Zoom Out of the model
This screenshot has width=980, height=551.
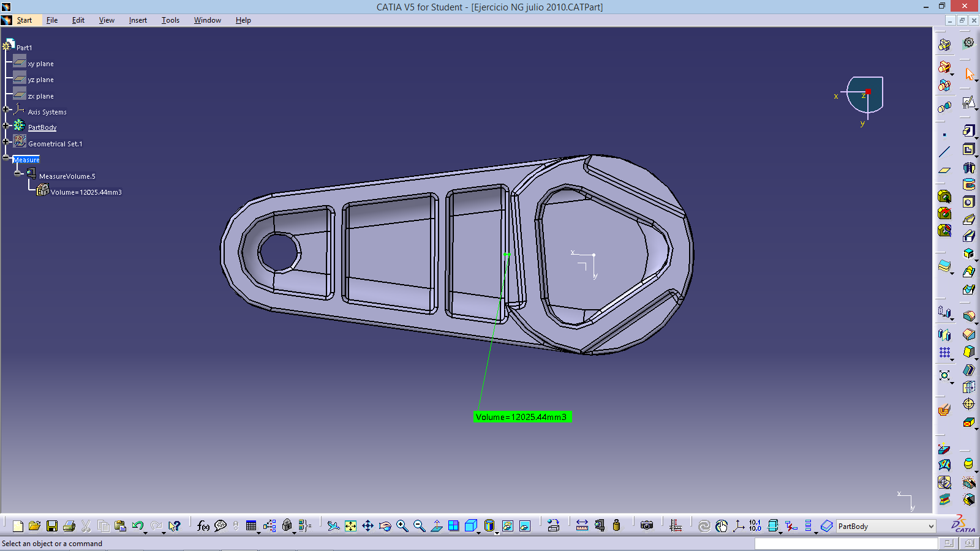(x=419, y=526)
